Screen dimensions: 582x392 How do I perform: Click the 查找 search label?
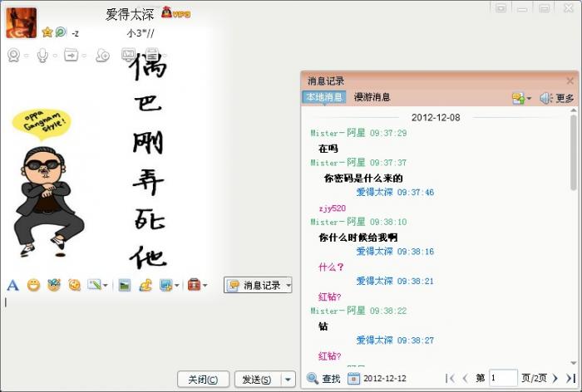(x=331, y=378)
